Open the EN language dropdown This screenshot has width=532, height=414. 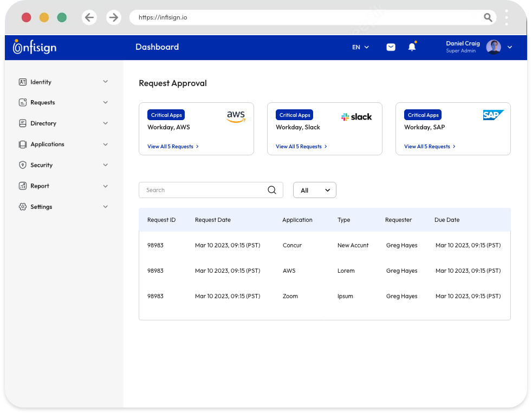pyautogui.click(x=360, y=47)
